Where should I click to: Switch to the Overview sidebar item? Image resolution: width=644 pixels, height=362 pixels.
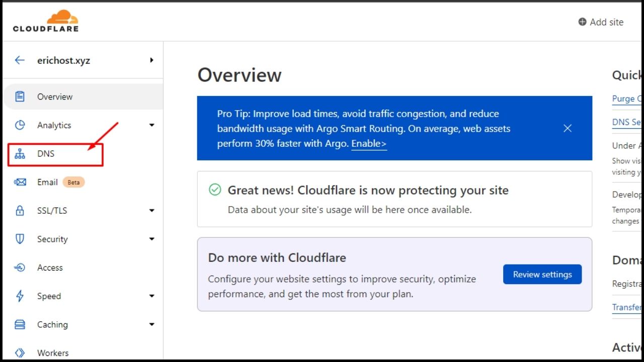pos(55,97)
